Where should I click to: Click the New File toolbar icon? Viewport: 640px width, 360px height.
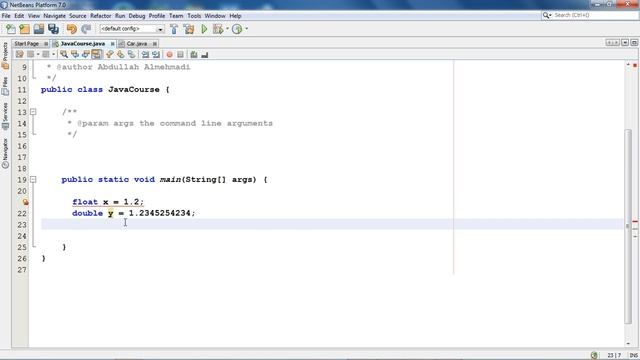(11, 29)
